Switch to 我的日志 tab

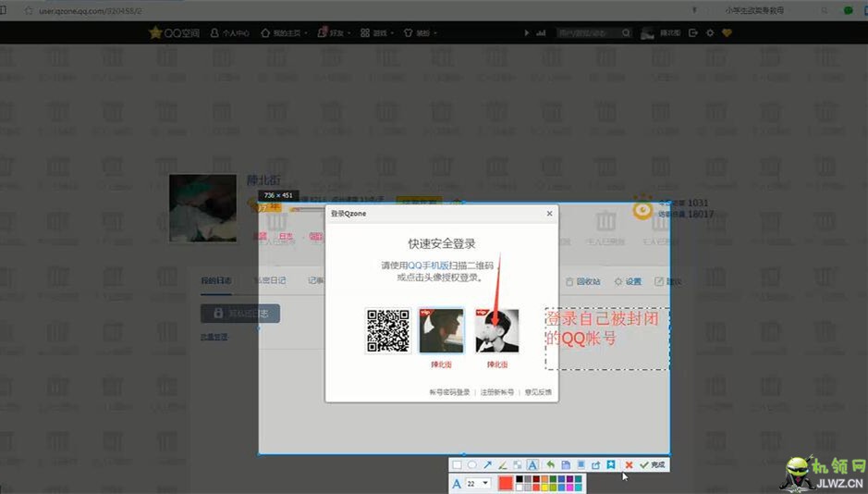pos(216,281)
